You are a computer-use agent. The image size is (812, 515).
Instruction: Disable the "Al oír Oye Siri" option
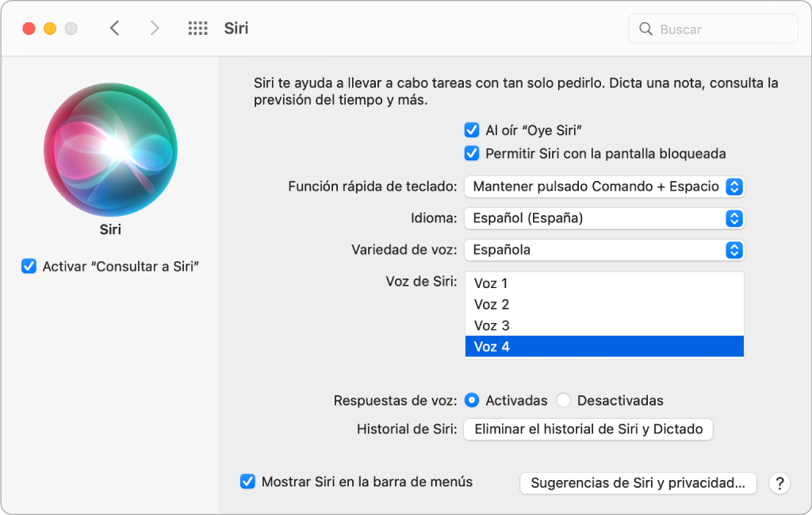point(472,129)
